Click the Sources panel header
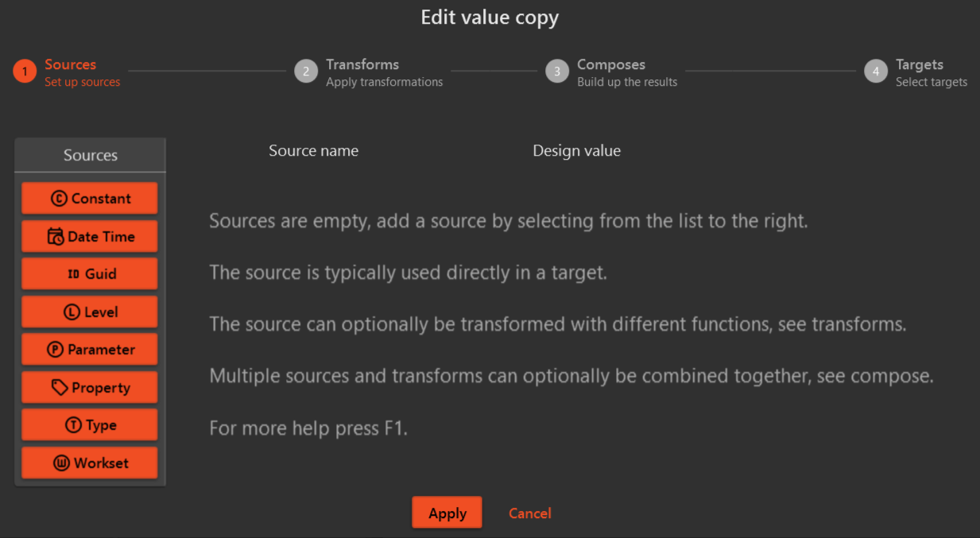Image resolution: width=980 pixels, height=538 pixels. [89, 154]
